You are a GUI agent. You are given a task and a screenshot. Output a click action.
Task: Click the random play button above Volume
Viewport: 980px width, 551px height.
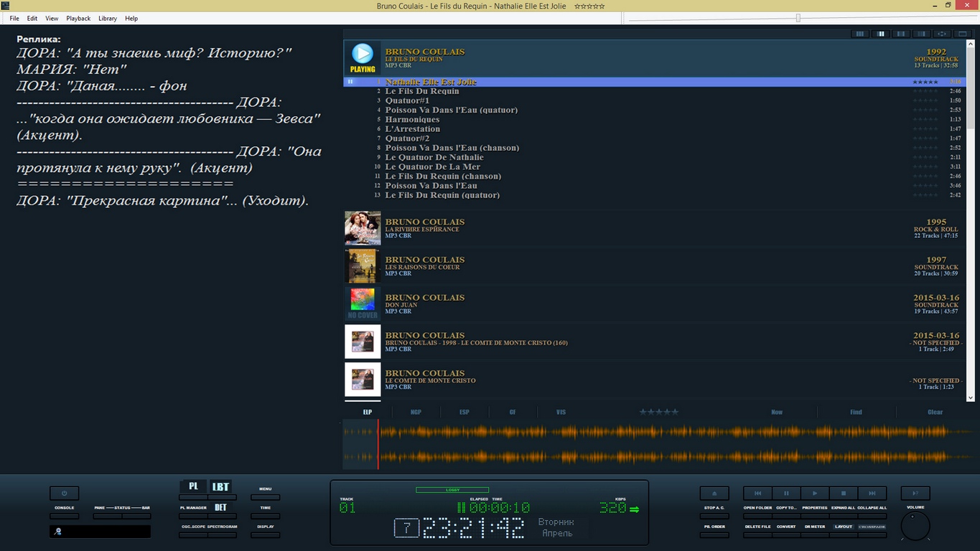click(x=915, y=494)
